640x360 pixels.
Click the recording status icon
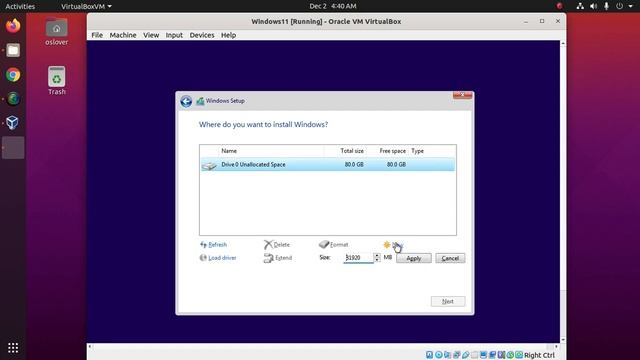[492, 355]
